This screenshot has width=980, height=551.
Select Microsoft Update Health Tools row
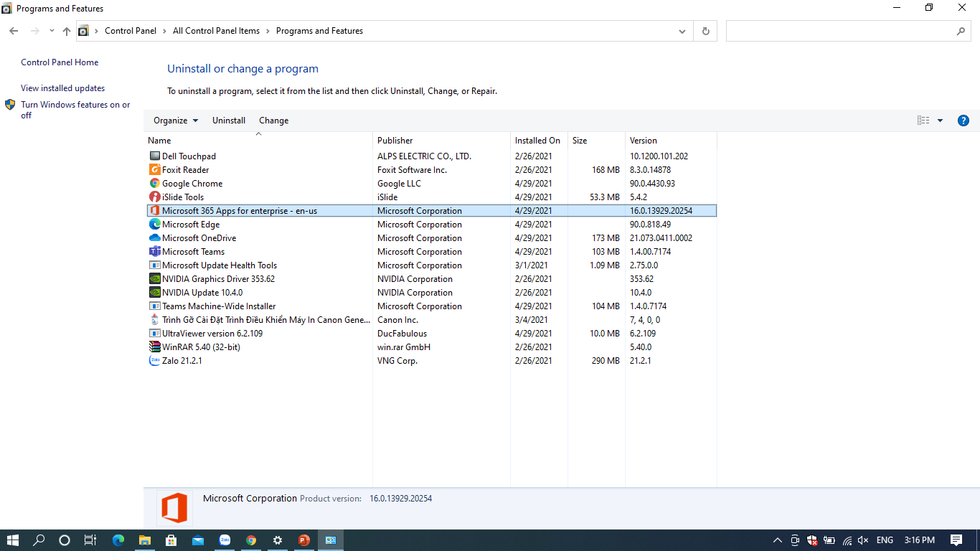pyautogui.click(x=431, y=265)
